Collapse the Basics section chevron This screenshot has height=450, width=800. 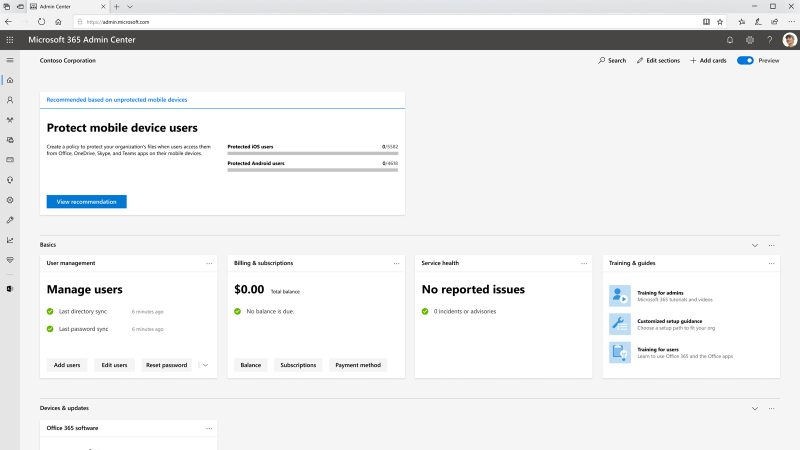pos(755,245)
